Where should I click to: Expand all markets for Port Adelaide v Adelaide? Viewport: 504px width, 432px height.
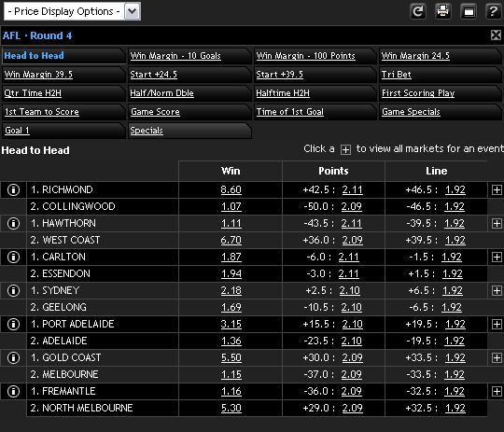coord(497,324)
